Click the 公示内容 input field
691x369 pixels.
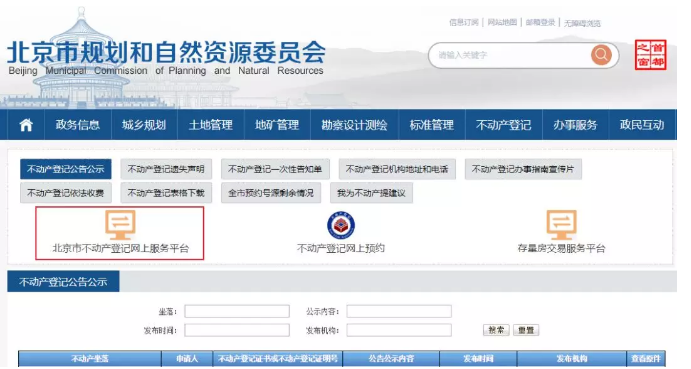[399, 311]
